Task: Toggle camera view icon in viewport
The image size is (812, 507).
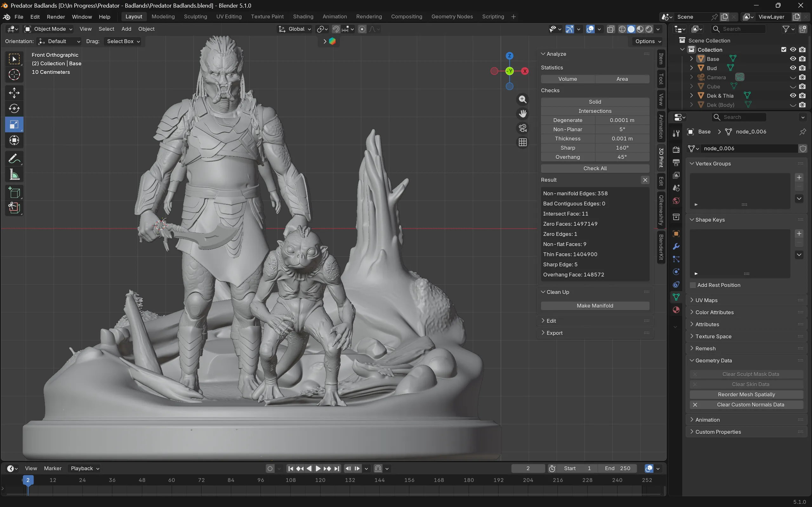Action: 522,128
